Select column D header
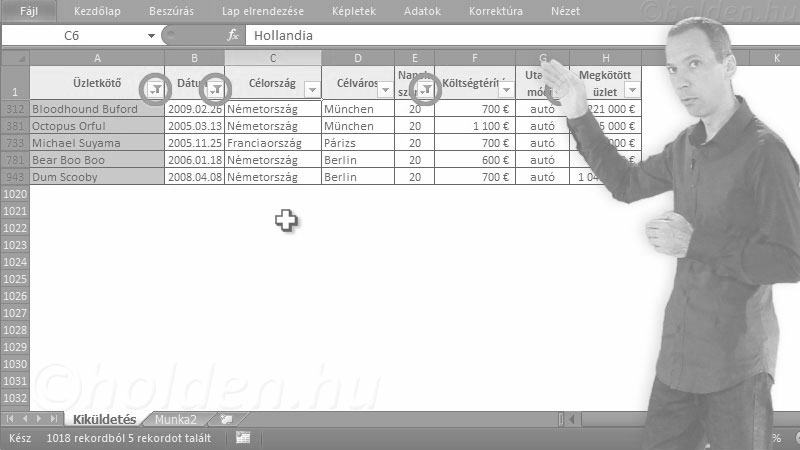This screenshot has width=800, height=450. click(x=358, y=58)
